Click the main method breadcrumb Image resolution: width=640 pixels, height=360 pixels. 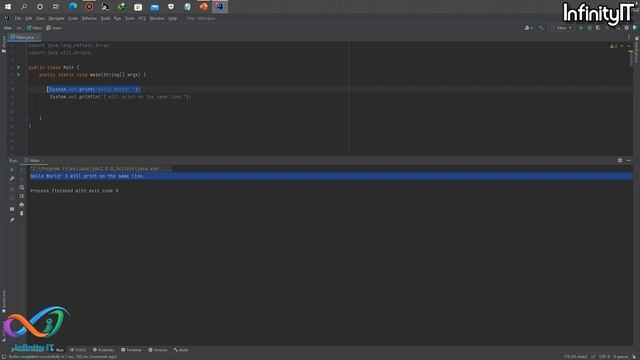54,28
